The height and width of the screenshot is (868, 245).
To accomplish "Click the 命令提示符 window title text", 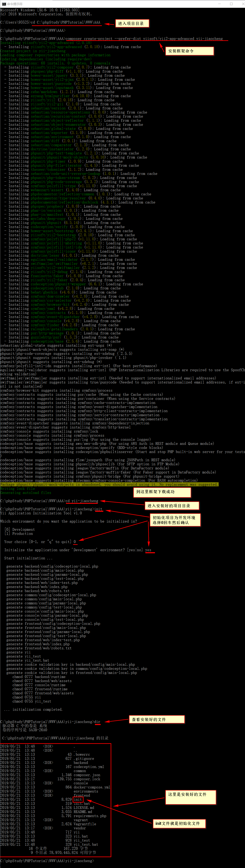I will 15,4.
